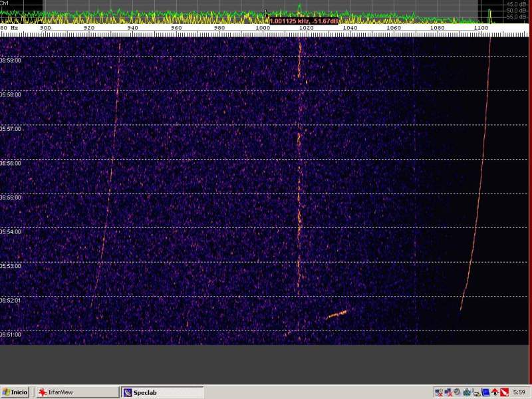
Task: Click the -50.0 dB amplitude scale label
Action: tap(516, 11)
